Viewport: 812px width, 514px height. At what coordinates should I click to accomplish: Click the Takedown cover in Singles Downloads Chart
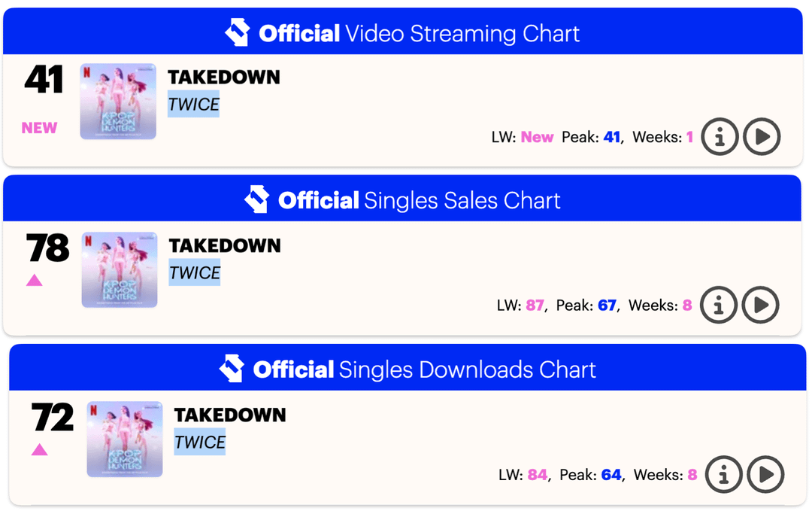point(125,439)
